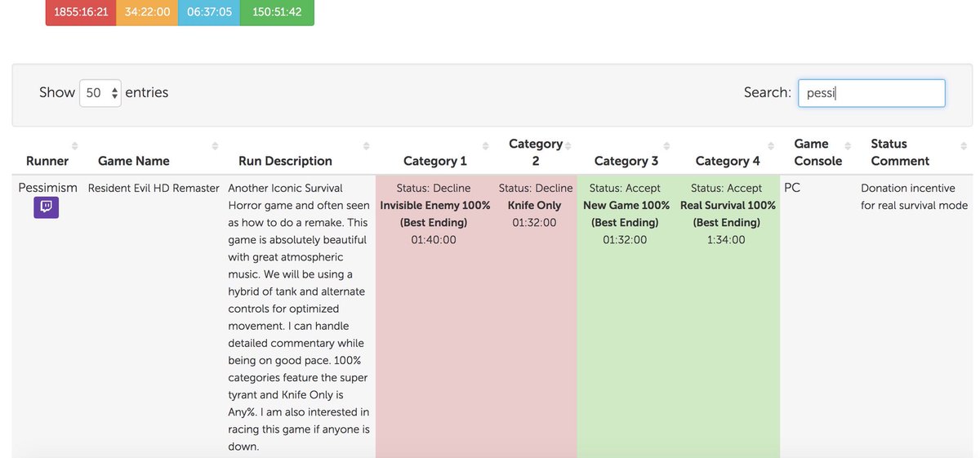Sort table by Category 1 column
This screenshot has height=458, width=980.
click(435, 153)
